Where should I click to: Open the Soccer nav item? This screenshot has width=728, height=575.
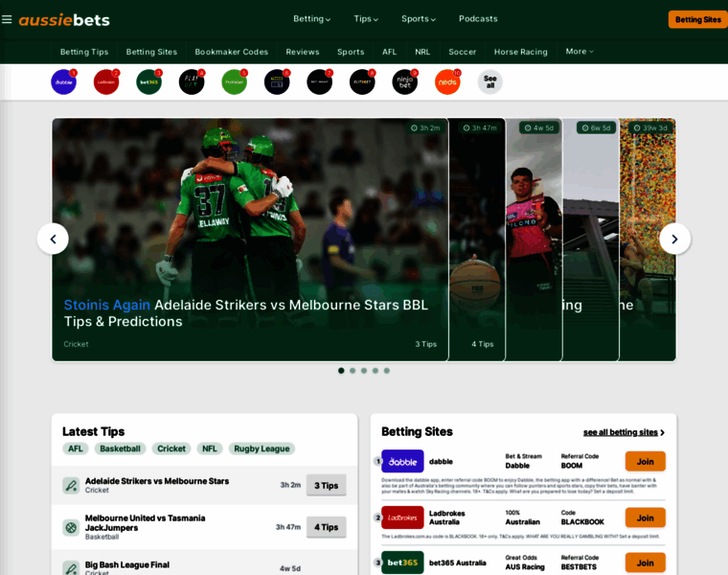point(463,52)
